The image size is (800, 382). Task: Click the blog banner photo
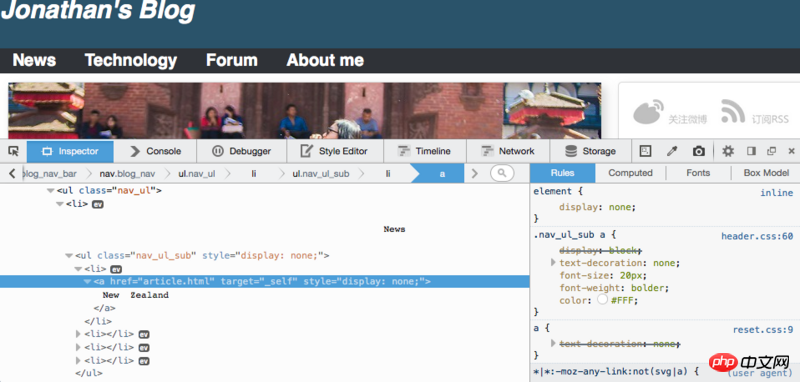point(305,111)
